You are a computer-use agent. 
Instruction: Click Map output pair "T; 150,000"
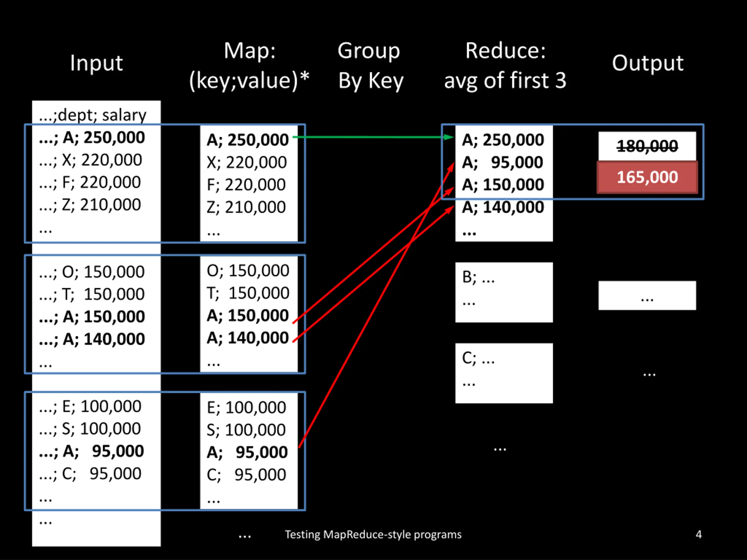point(248,293)
